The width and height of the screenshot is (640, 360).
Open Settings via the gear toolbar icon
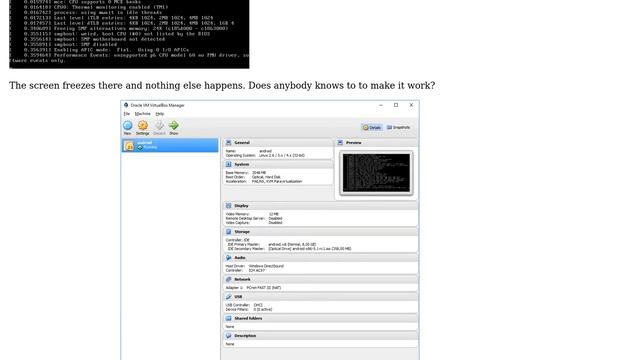point(143,125)
